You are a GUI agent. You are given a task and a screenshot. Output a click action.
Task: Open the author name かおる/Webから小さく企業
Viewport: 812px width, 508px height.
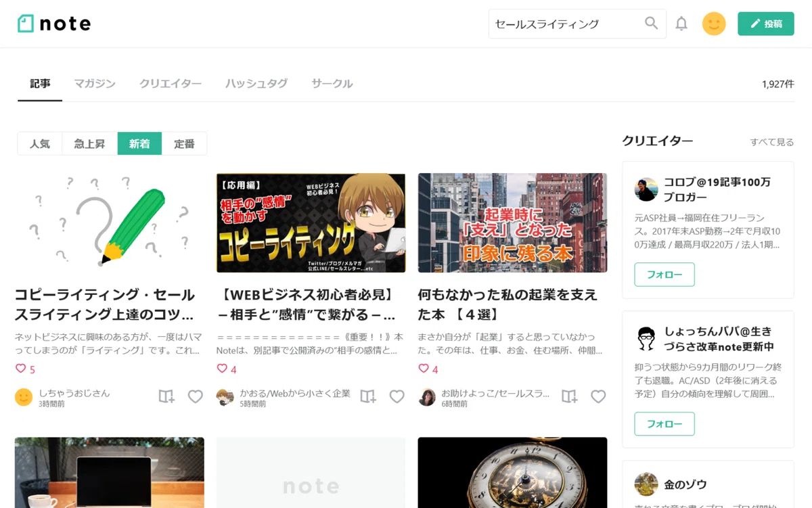tap(295, 393)
